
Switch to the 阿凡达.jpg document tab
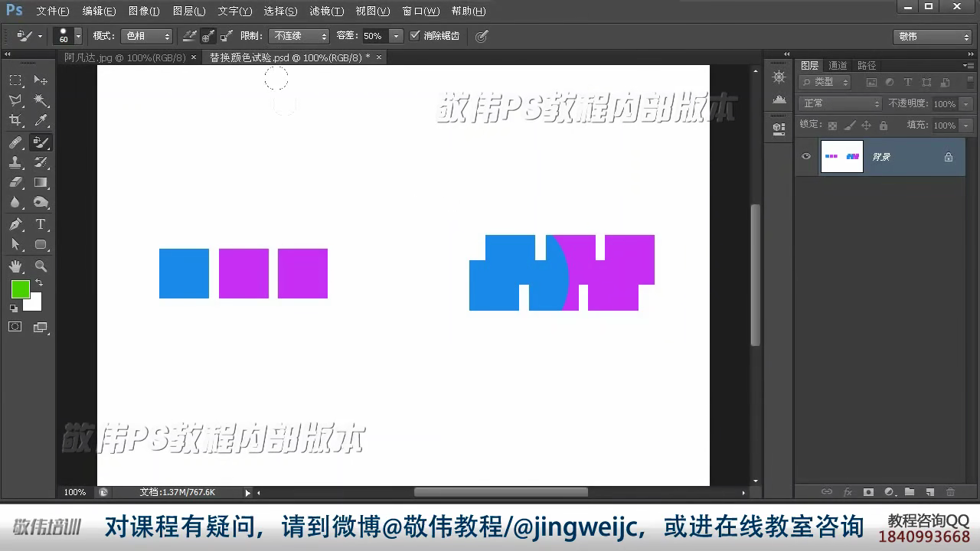coord(125,57)
